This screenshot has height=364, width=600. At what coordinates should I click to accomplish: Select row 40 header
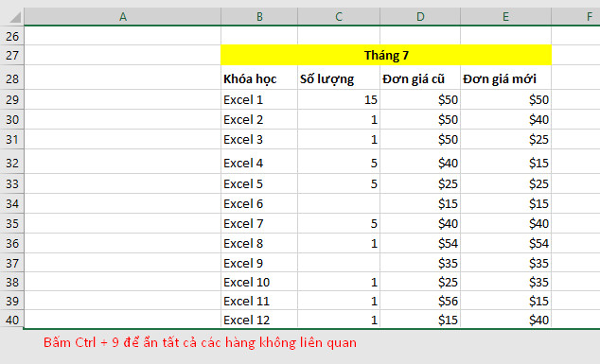click(12, 320)
